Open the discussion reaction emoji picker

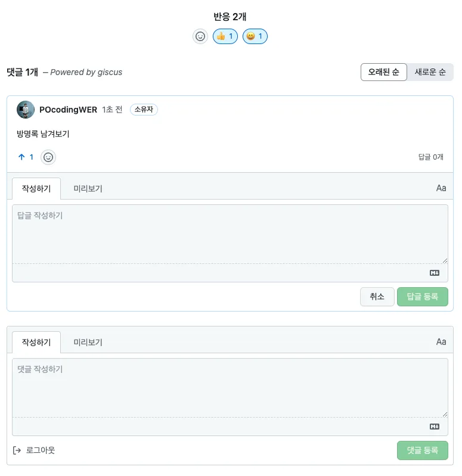[200, 36]
